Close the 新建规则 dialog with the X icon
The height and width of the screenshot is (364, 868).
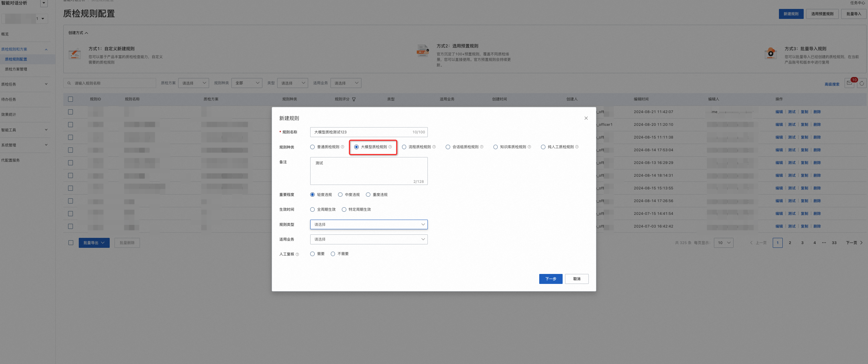coord(586,118)
